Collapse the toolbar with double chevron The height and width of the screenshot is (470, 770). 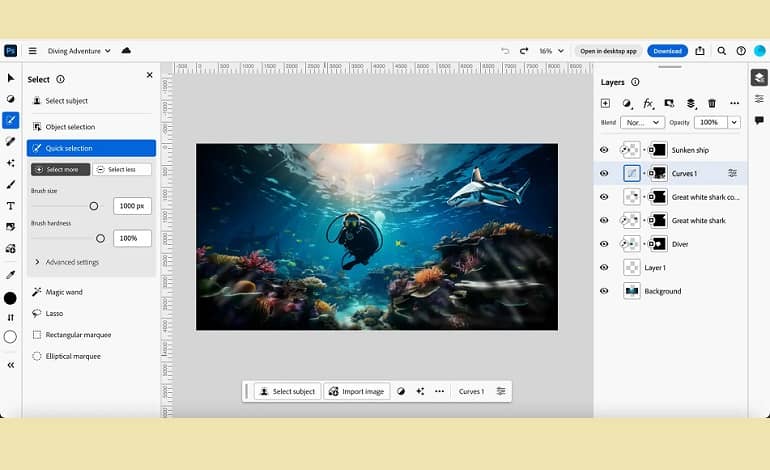tap(10, 365)
